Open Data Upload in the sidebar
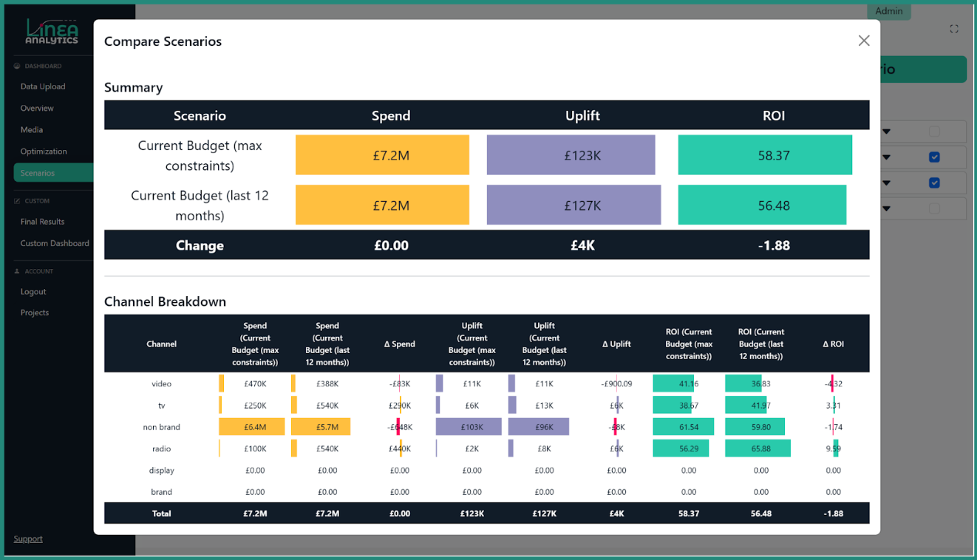977x560 pixels. pos(43,86)
